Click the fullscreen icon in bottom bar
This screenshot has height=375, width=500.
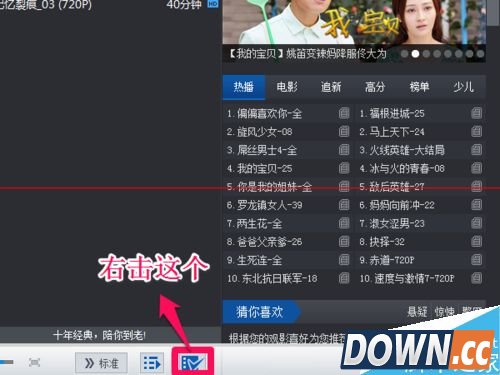(x=34, y=362)
